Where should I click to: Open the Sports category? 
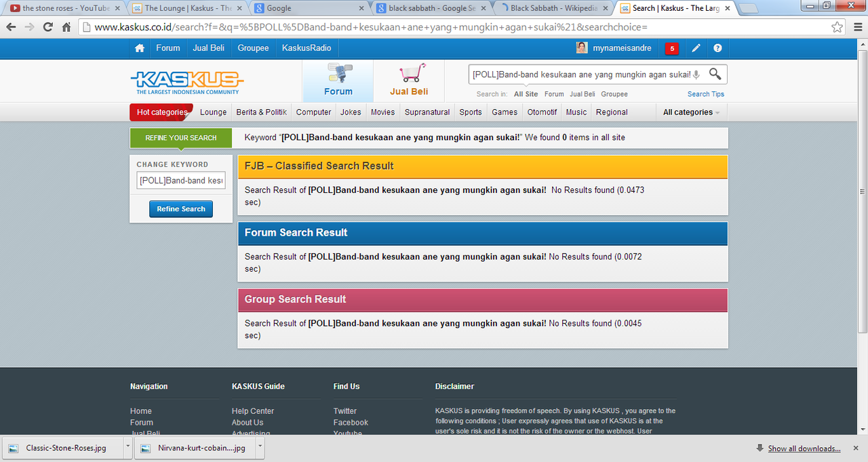(x=471, y=112)
